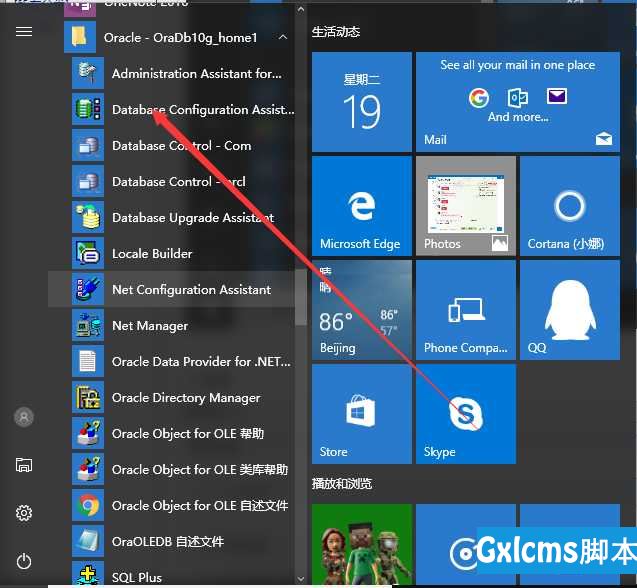Click the Database Upgrade Assistant icon
The image size is (637, 588).
88,217
